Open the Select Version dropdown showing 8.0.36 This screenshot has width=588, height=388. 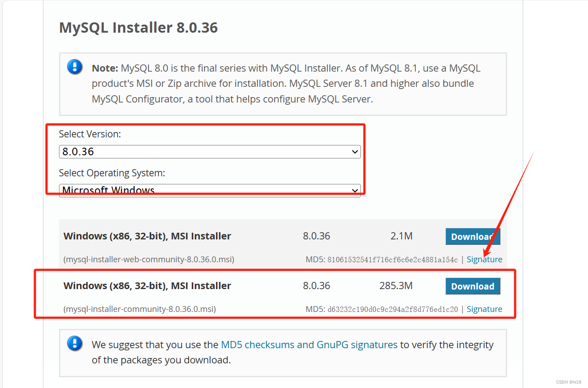(x=210, y=152)
